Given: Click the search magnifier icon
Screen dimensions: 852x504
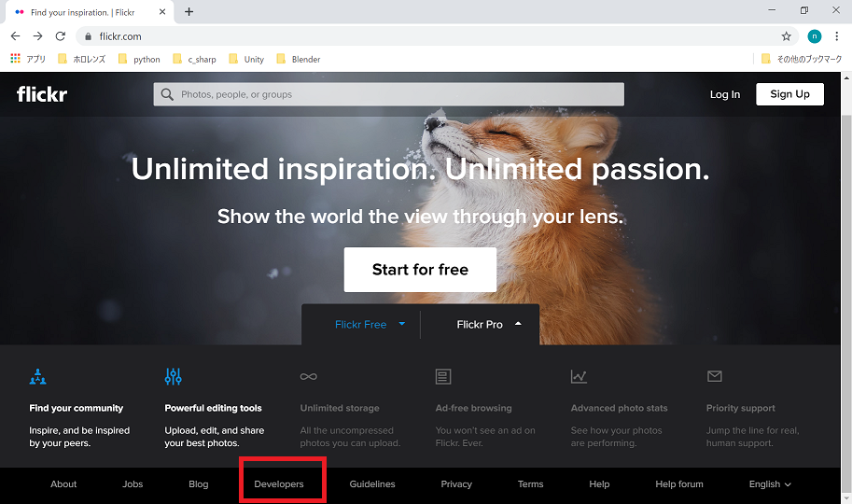Looking at the screenshot, I should point(167,94).
